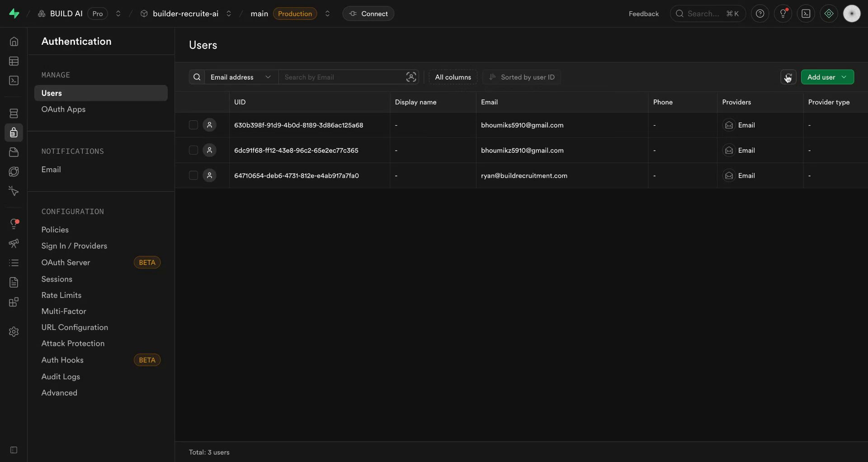The width and height of the screenshot is (868, 462).
Task: Open the Home icon in the sidebar
Action: [x=14, y=41]
